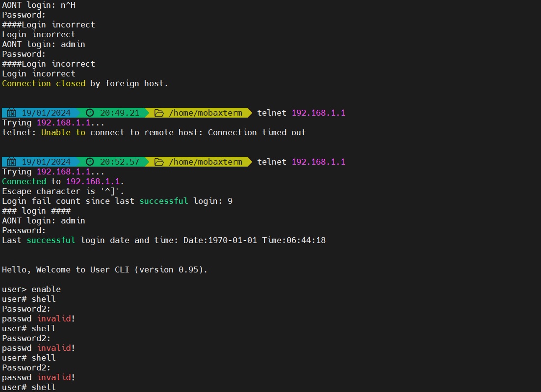This screenshot has width=541, height=392.
Task: Click the folder icon in the 20:49.21 prompt
Action: point(159,113)
